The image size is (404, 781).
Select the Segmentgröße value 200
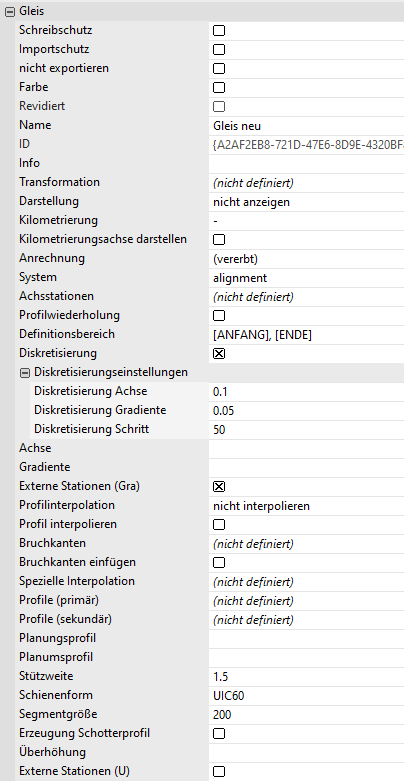pos(306,715)
